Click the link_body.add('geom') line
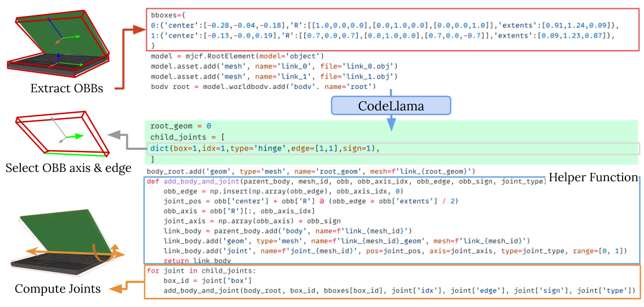The height and width of the screenshot is (307, 644). [347, 241]
